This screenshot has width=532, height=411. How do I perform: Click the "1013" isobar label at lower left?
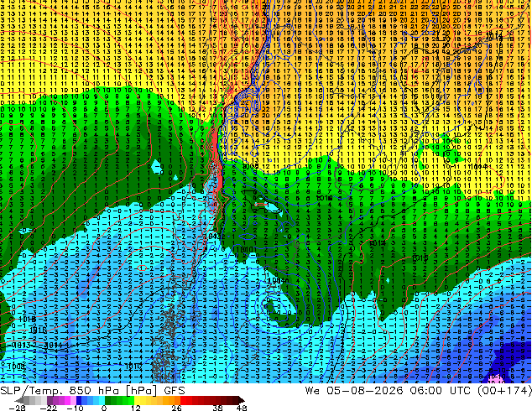point(21,345)
